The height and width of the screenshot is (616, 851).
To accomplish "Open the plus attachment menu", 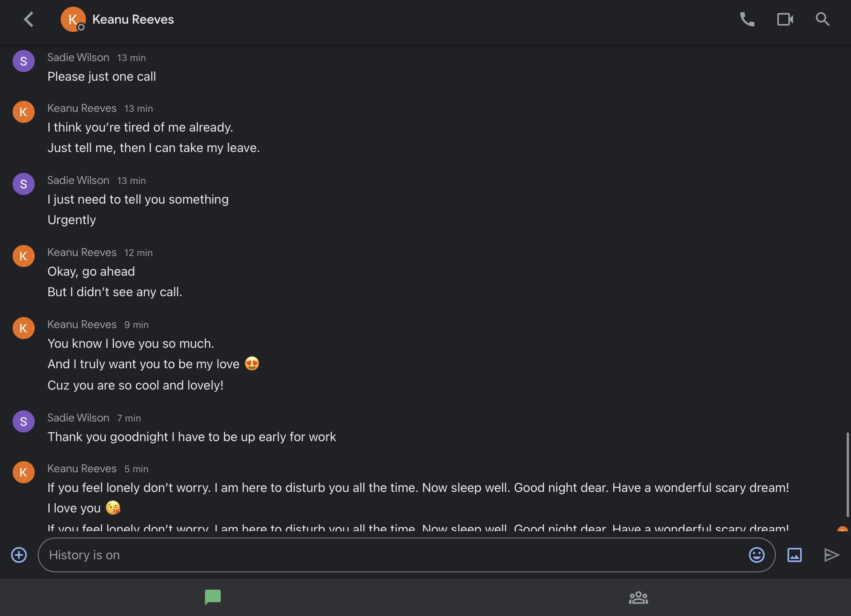I will click(19, 555).
